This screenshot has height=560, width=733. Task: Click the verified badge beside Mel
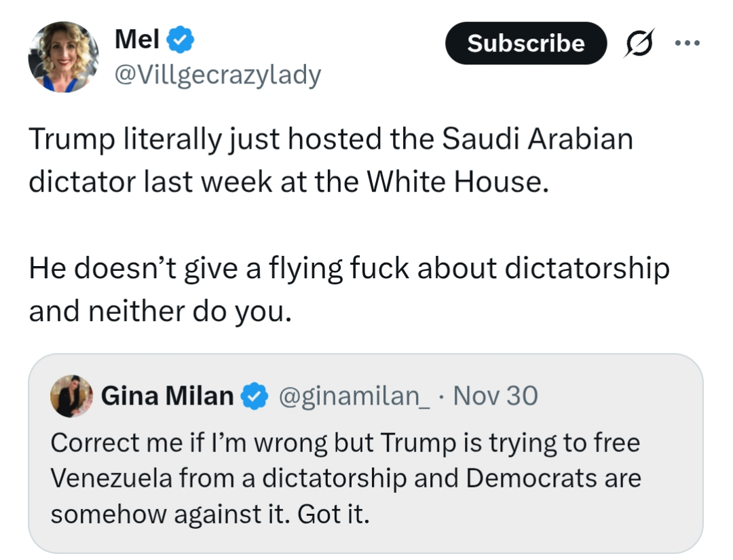181,41
